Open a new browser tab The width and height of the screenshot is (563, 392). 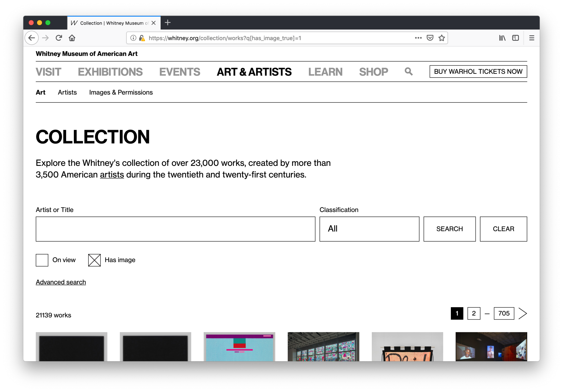click(168, 23)
